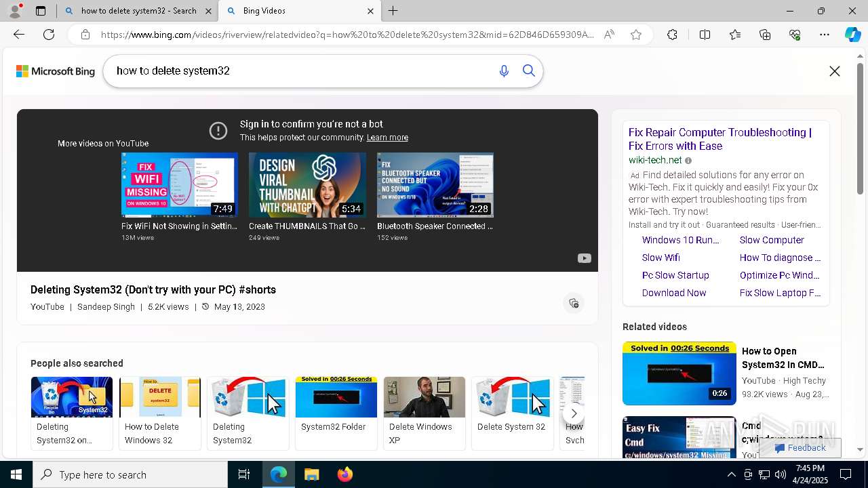The width and height of the screenshot is (868, 488).
Task: Show hidden system tray icons
Action: coord(731,474)
